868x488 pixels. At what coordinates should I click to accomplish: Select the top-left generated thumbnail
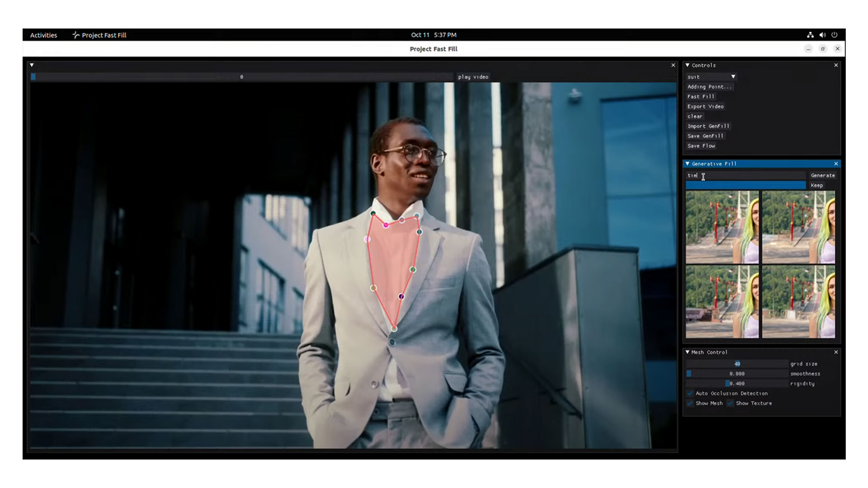[x=722, y=227]
